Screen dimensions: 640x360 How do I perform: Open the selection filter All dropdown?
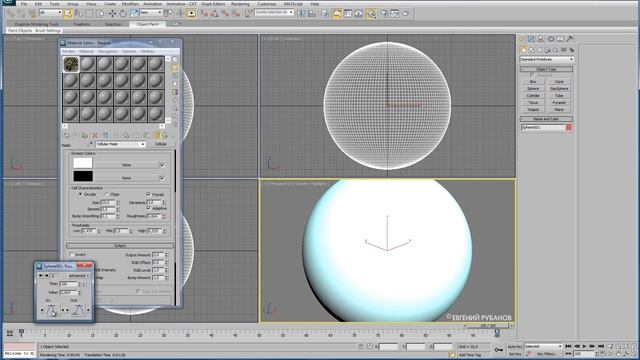point(51,13)
